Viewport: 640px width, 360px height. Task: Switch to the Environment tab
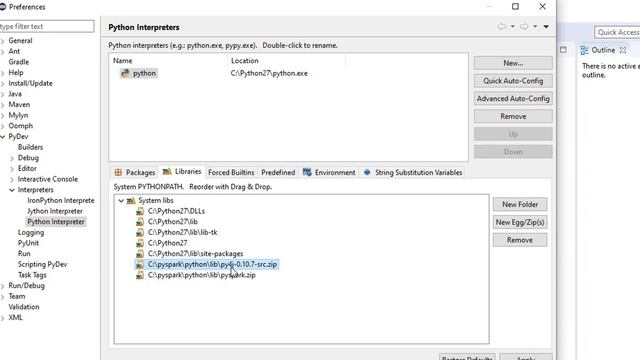[329, 172]
